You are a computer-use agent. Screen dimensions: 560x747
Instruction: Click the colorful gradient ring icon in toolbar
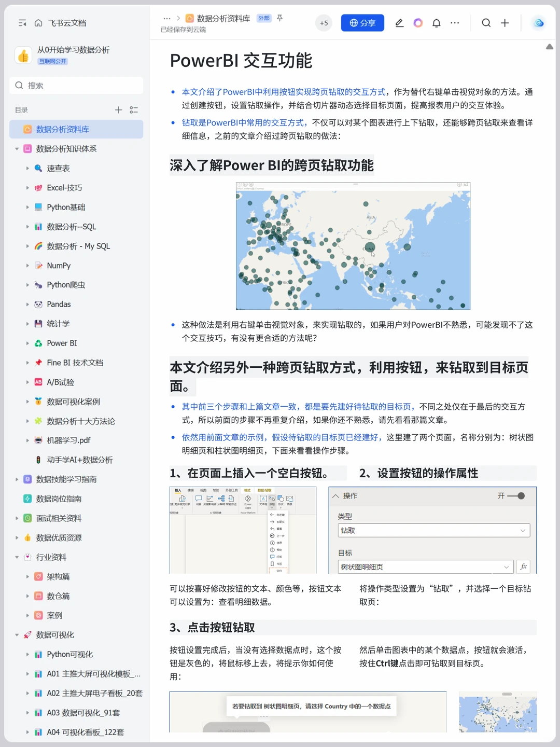[418, 23]
